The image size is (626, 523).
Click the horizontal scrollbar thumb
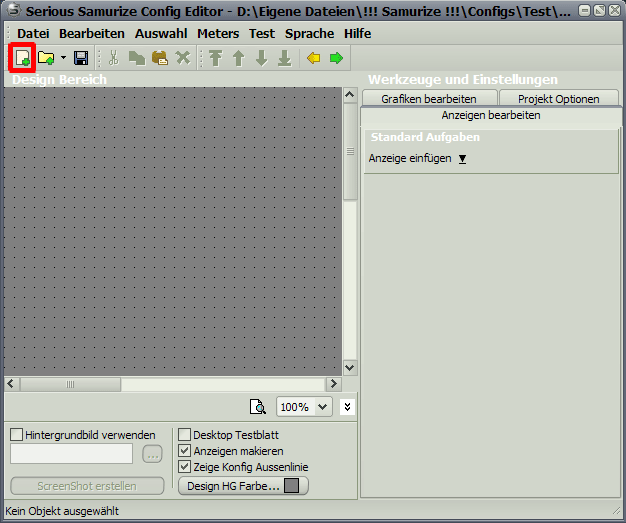[70, 384]
